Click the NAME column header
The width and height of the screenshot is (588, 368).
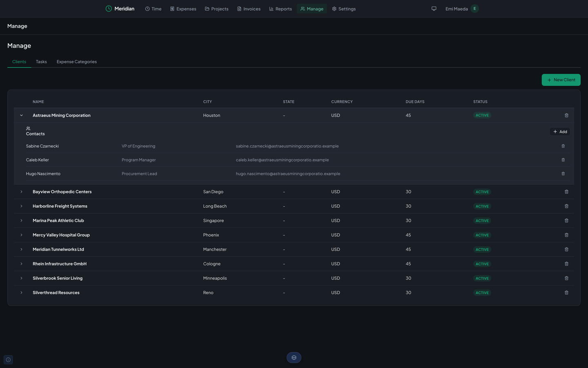click(38, 102)
